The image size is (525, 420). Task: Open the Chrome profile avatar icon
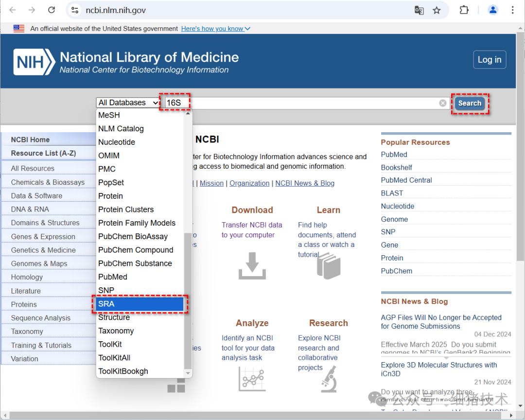click(493, 10)
